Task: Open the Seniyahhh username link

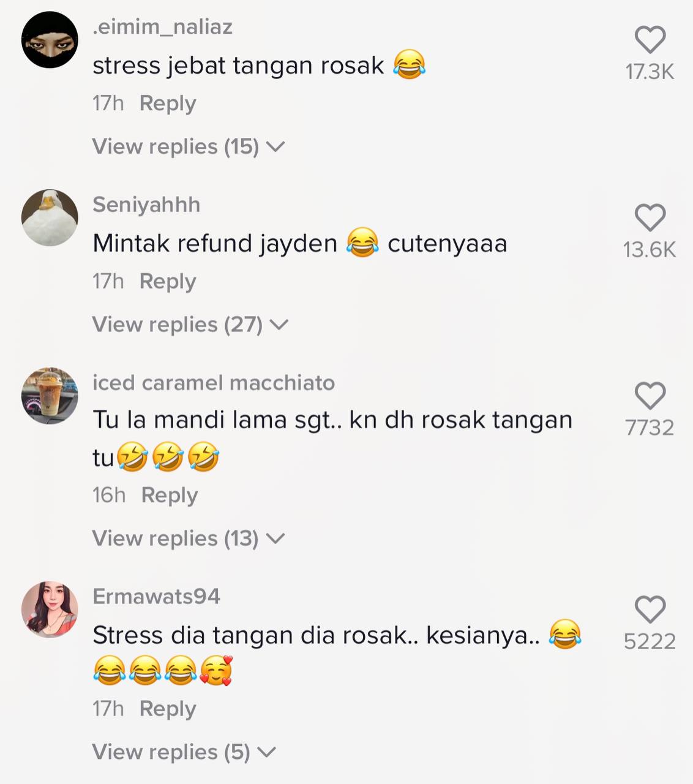Action: click(146, 205)
